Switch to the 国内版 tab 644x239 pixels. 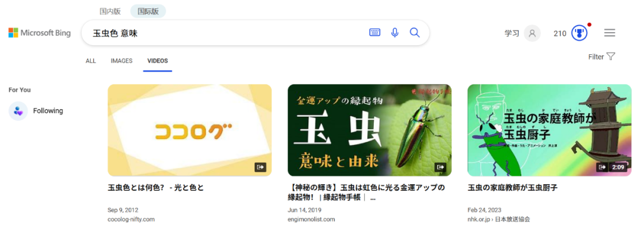click(110, 11)
